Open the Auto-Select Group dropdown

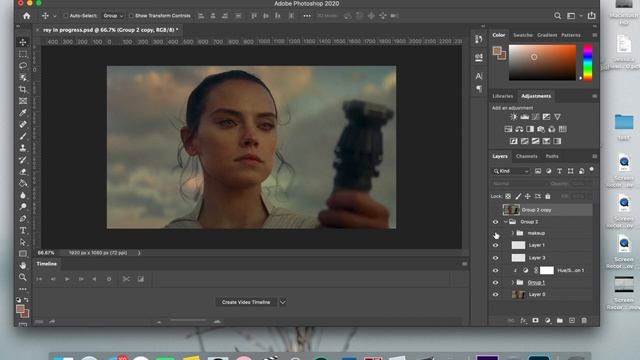pos(113,16)
